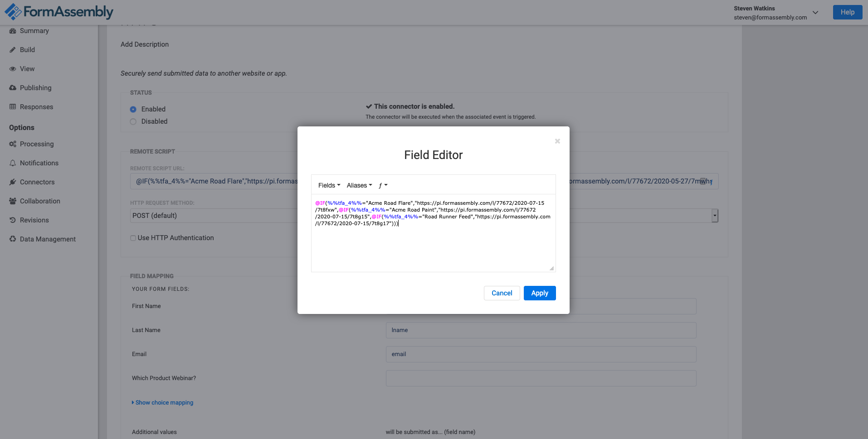The height and width of the screenshot is (439, 868).
Task: Click the 'Additional values' label
Action: coord(154,432)
